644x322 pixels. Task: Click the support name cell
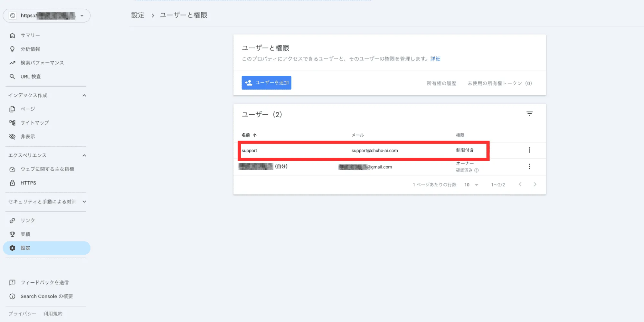click(x=249, y=150)
